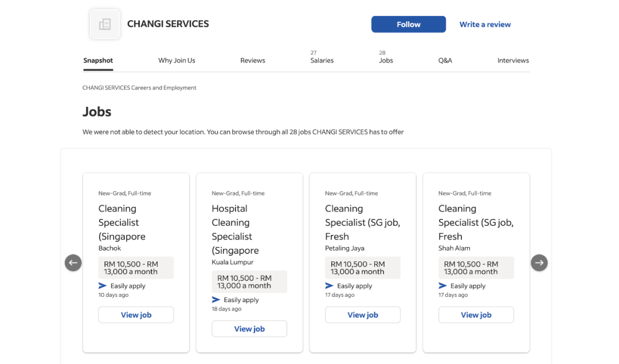The width and height of the screenshot is (619, 364).
Task: Switch to the Q&A tab
Action: point(445,60)
